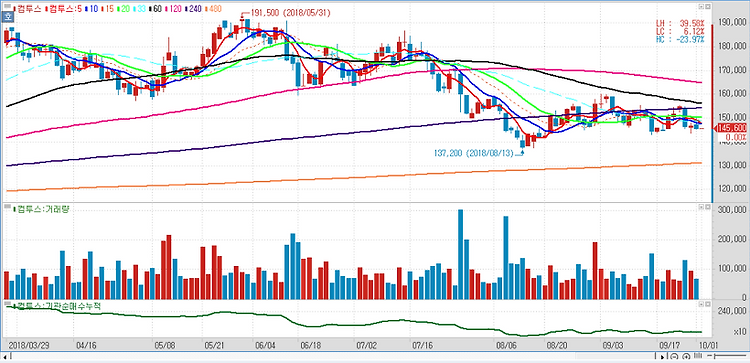The height and width of the screenshot is (363, 750).
Task: Click the 0.00% change label
Action: (736, 137)
